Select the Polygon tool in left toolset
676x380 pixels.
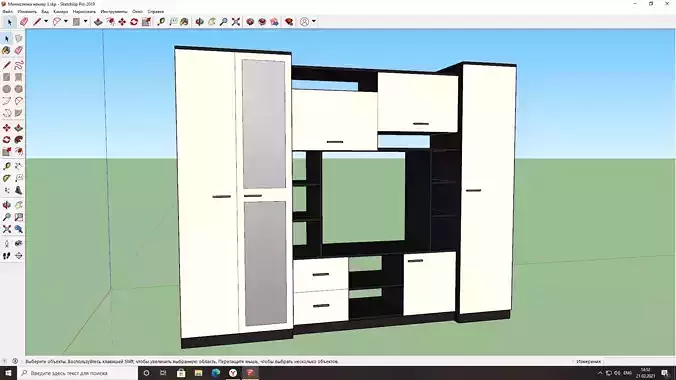19,89
